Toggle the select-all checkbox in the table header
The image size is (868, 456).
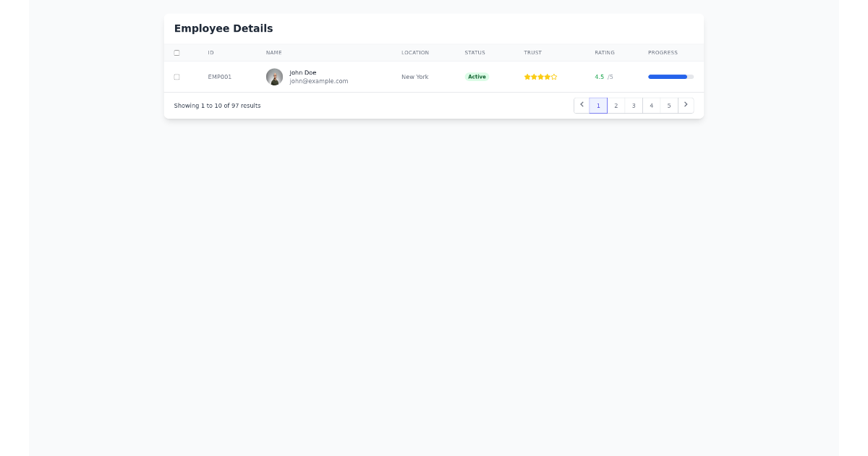click(176, 52)
